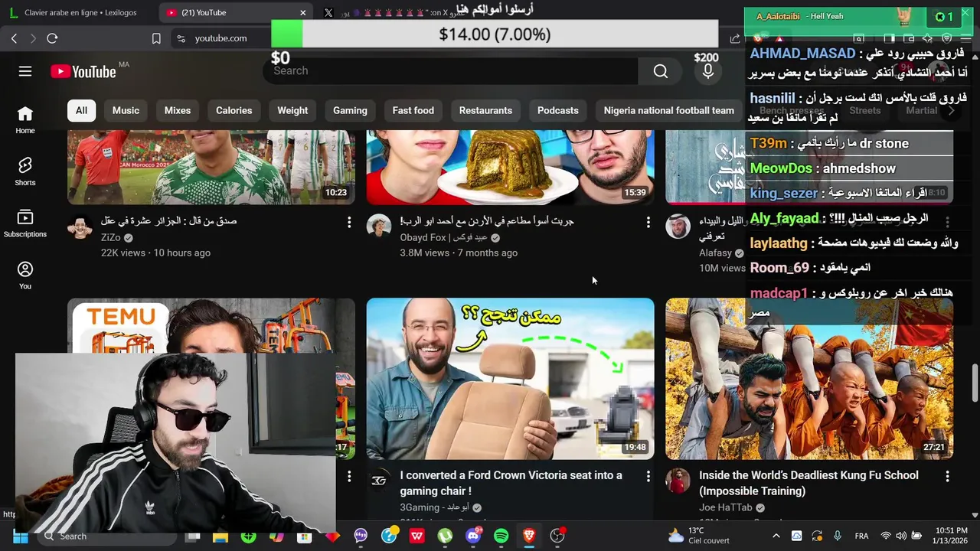Image resolution: width=980 pixels, height=551 pixels.
Task: Click the youtube.com address bar
Action: coord(220,38)
